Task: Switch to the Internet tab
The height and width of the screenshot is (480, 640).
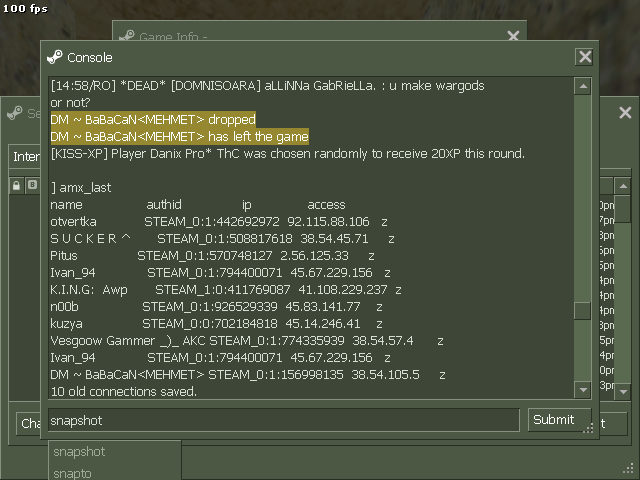Action: 25,156
